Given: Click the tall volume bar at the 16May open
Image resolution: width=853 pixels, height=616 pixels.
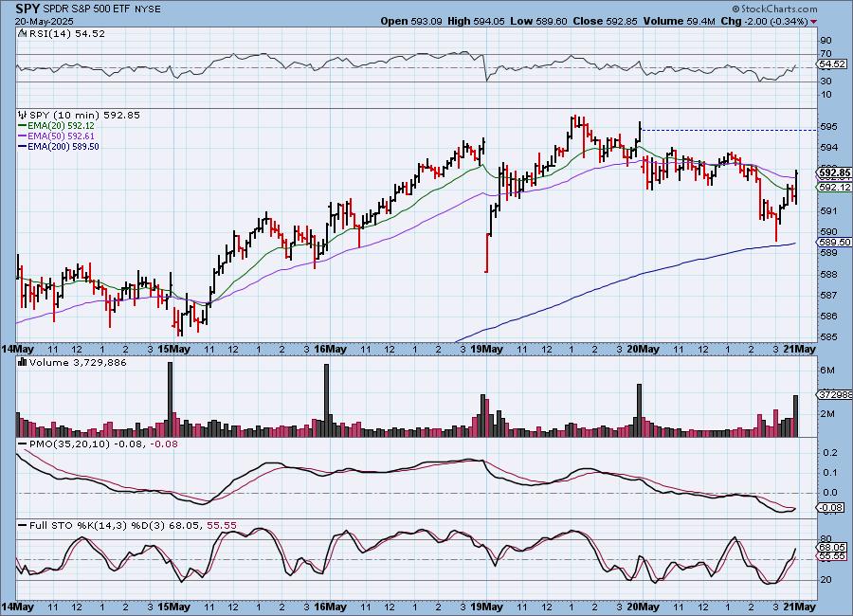Looking at the screenshot, I should [x=326, y=401].
